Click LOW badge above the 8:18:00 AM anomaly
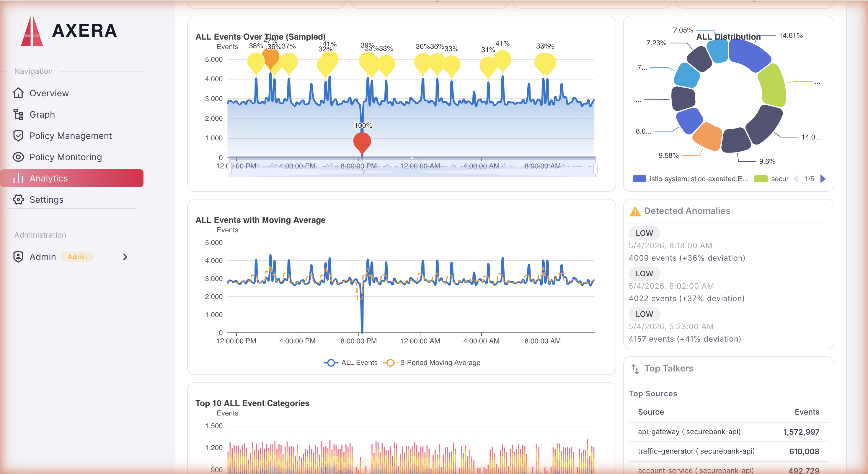868x474 pixels. click(x=644, y=233)
